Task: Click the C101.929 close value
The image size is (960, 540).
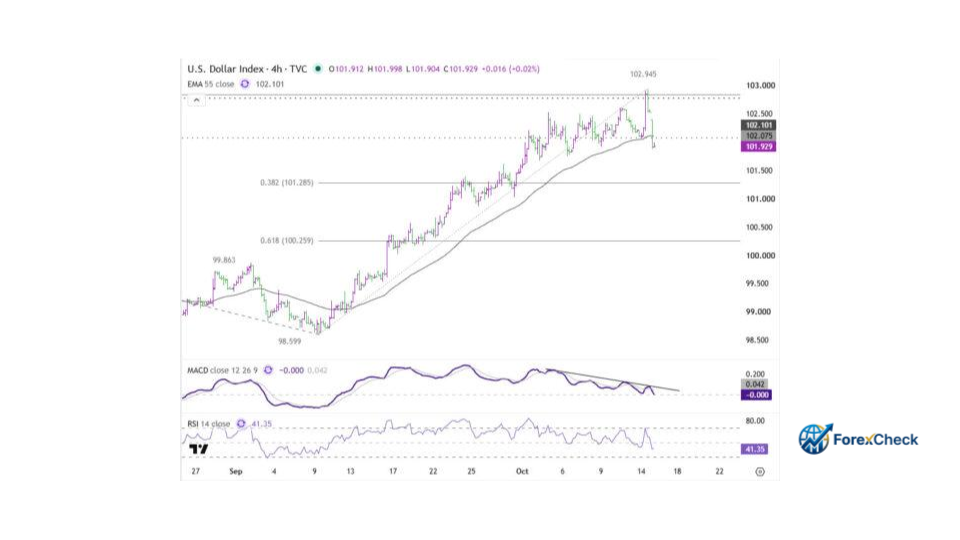Action: click(460, 69)
